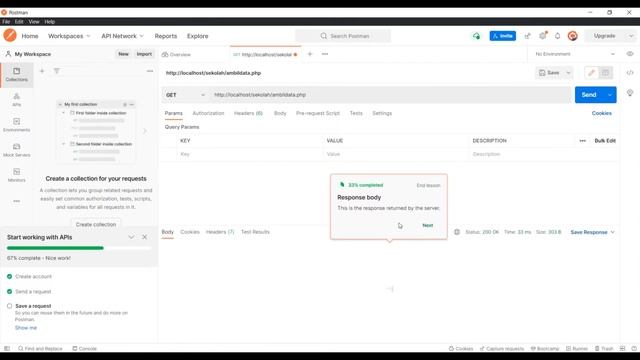The image size is (640, 360).
Task: Expand the Workspaces menu
Action: pyautogui.click(x=69, y=36)
